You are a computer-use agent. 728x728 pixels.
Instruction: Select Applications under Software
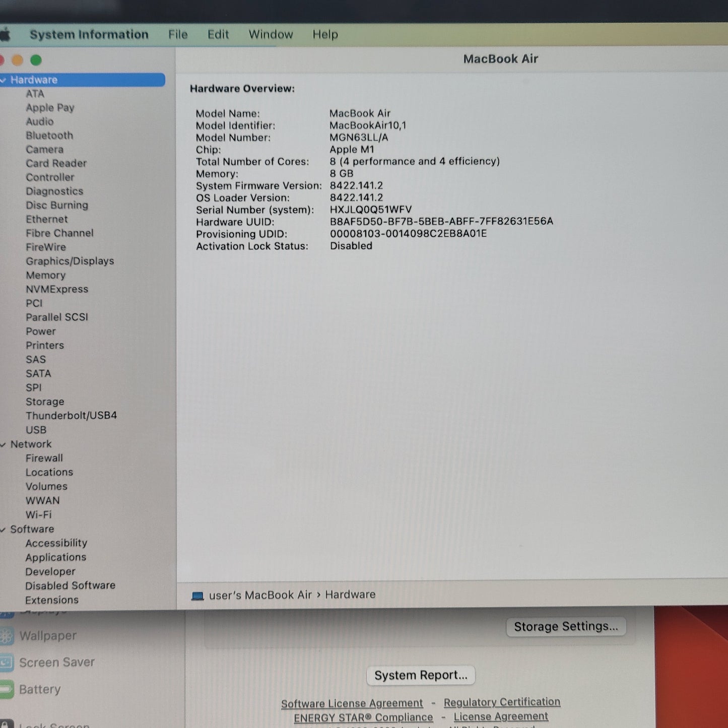[55, 557]
